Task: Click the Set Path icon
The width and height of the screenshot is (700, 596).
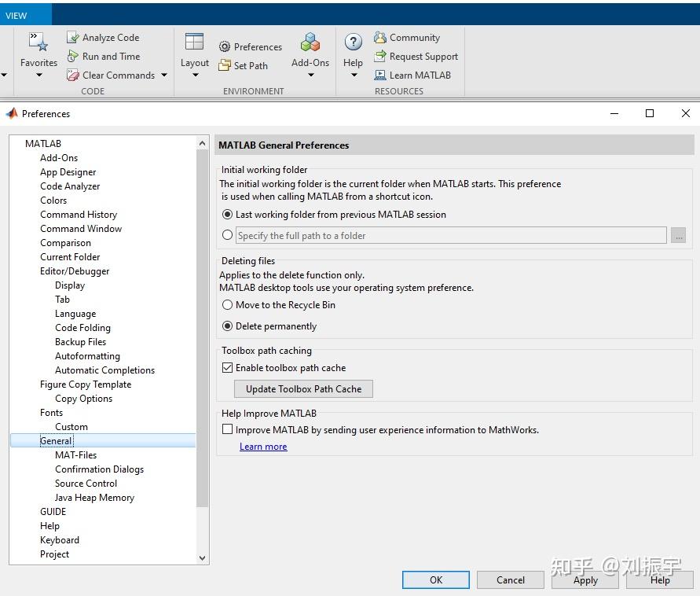Action: (223, 65)
